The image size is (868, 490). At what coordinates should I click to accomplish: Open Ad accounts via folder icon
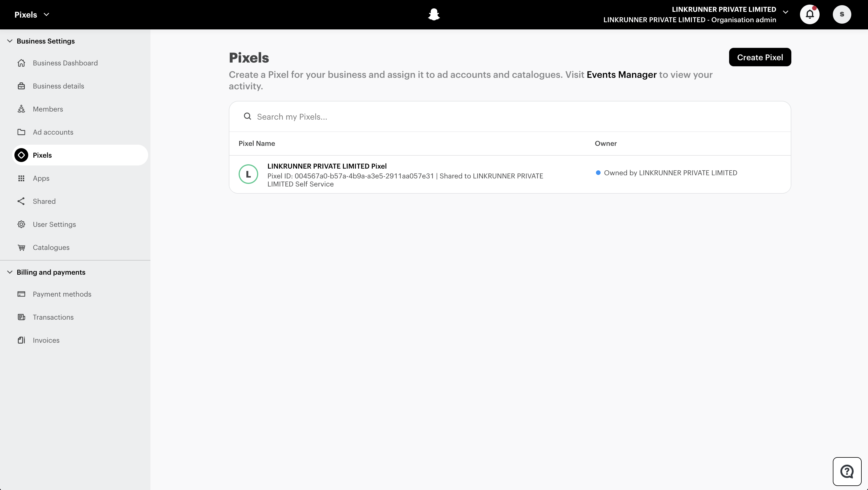pos(22,132)
